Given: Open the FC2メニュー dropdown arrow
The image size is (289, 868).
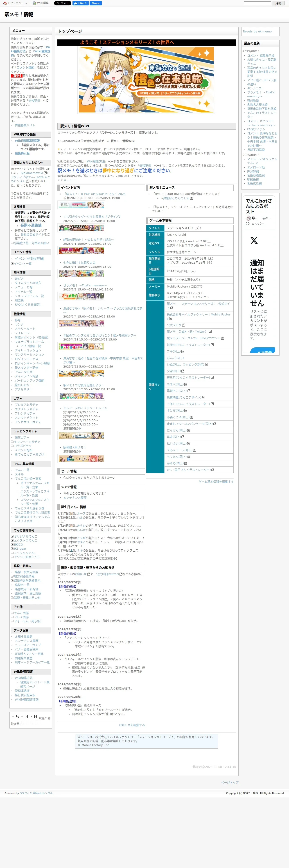Looking at the screenshot, I should tap(26, 3).
